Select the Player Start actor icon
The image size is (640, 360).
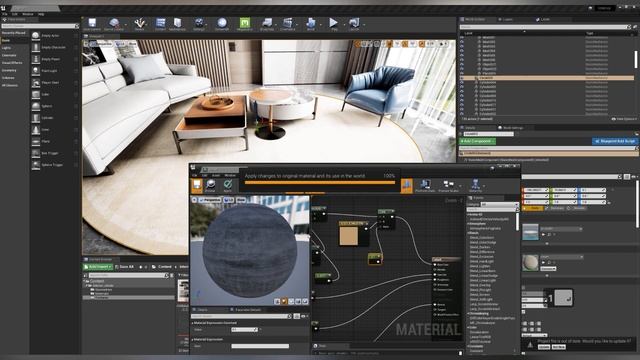point(36,82)
